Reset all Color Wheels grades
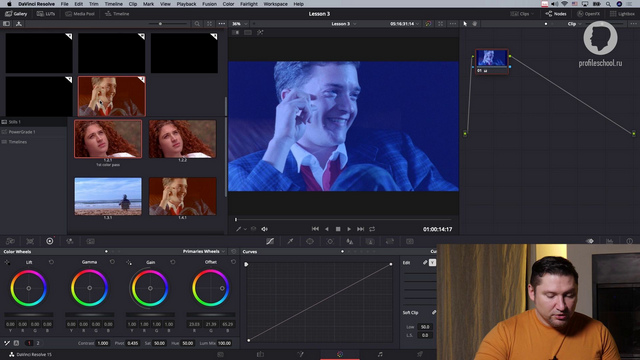This screenshot has height=360, width=640. [x=233, y=251]
